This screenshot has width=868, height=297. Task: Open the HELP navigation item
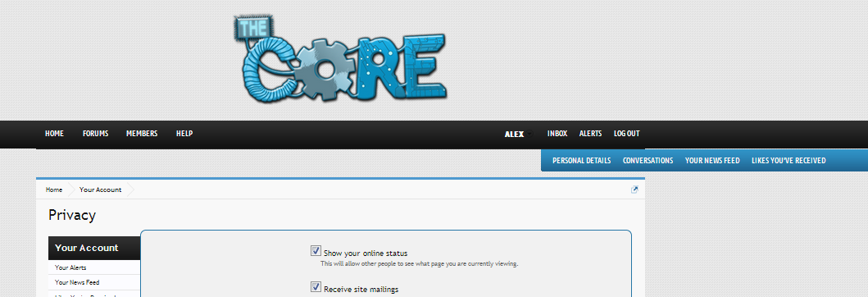tap(184, 134)
